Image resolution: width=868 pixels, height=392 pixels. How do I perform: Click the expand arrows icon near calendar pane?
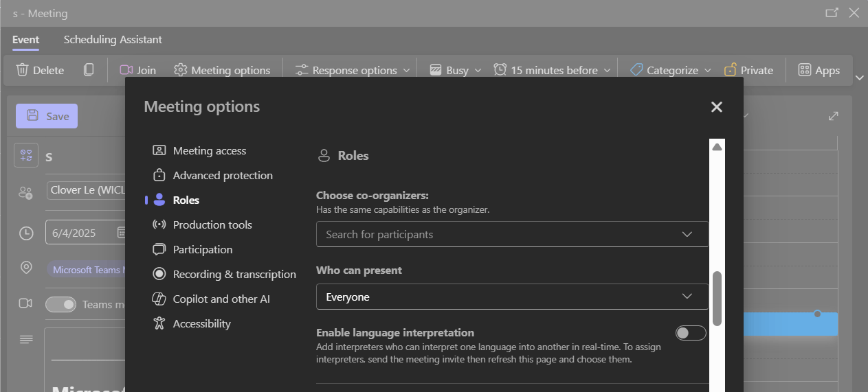click(834, 116)
